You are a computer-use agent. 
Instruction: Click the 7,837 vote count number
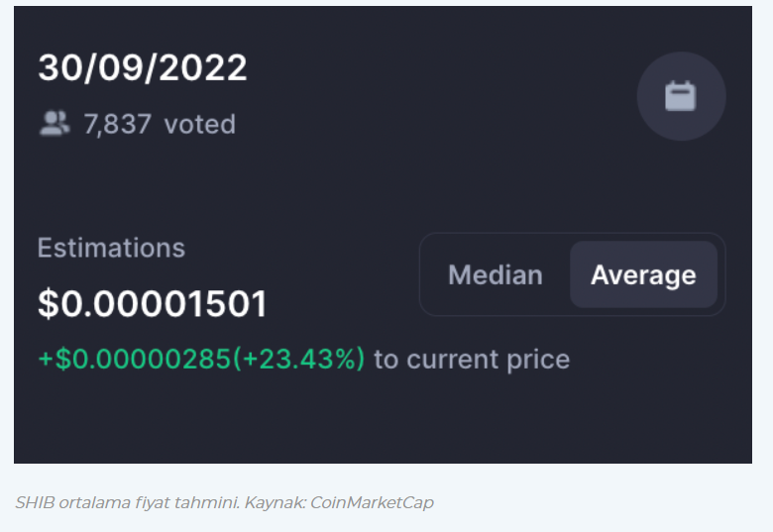117,124
